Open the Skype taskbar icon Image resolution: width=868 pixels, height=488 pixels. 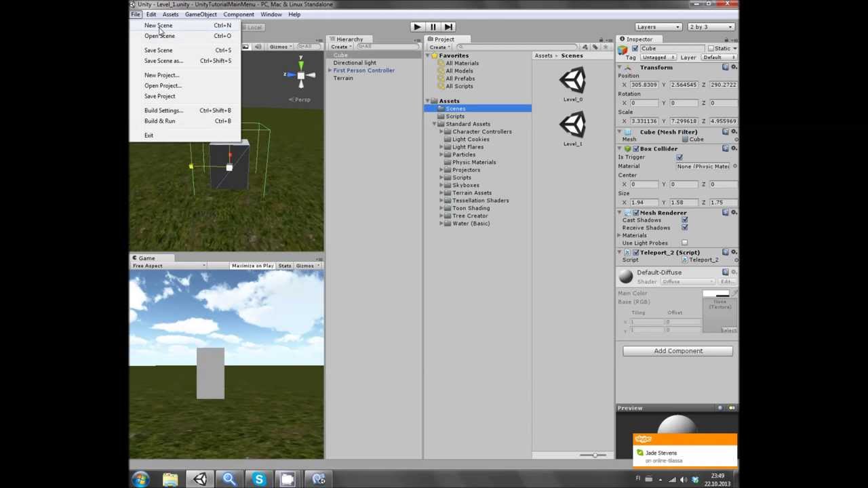[x=258, y=480]
